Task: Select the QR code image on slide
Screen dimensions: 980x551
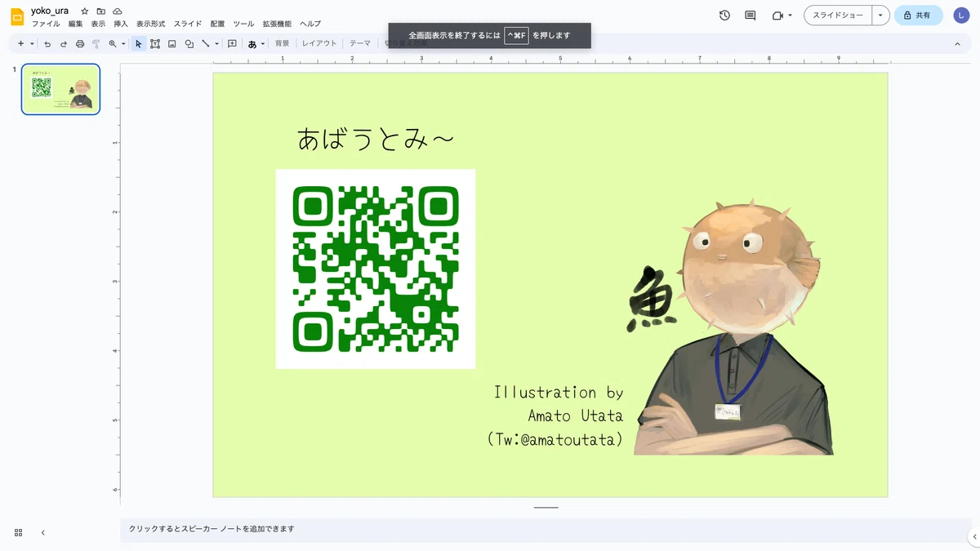Action: [376, 269]
